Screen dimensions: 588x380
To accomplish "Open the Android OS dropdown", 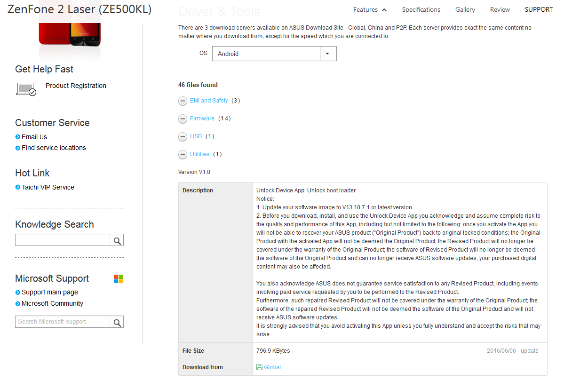I will tap(274, 54).
